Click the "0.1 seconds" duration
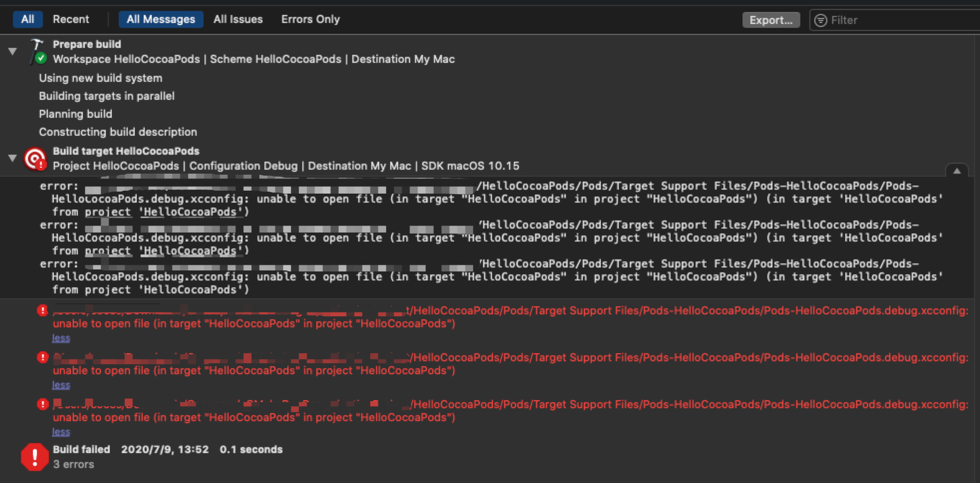Image resolution: width=980 pixels, height=483 pixels. 251,450
